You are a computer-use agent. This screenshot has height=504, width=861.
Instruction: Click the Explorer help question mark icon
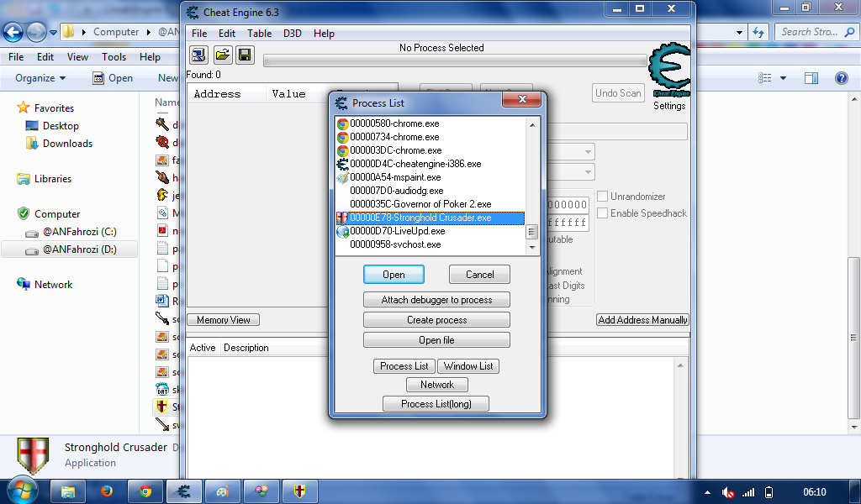(x=841, y=78)
